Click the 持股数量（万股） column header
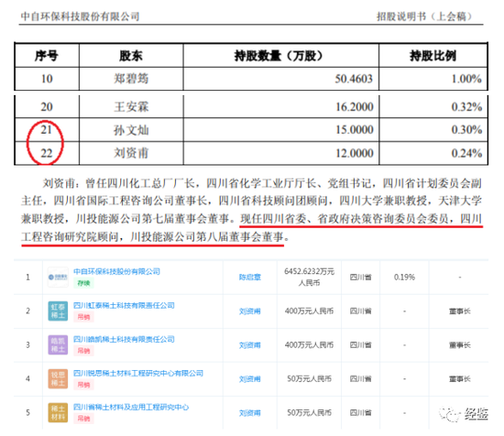 point(279,56)
